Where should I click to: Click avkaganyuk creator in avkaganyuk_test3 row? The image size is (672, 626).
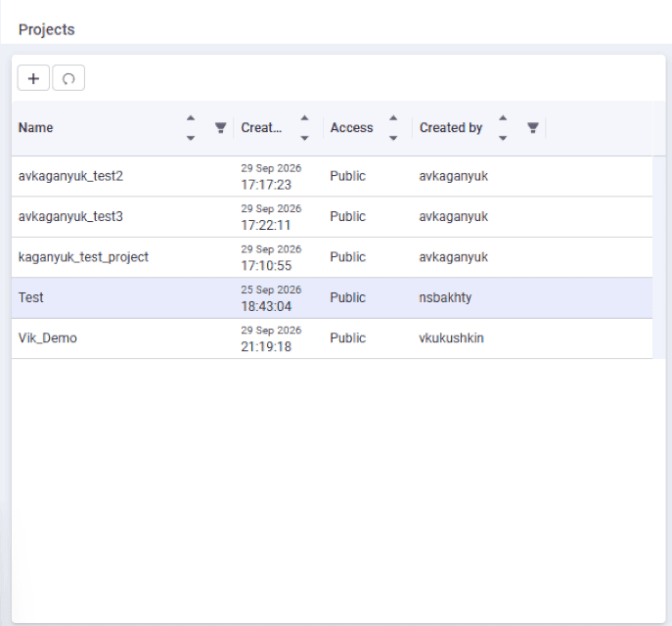[x=454, y=217]
